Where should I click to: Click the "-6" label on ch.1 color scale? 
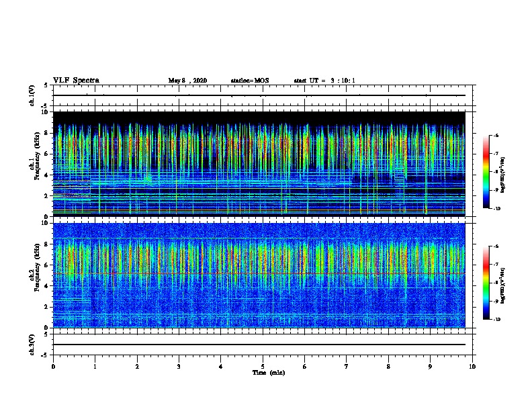[496, 136]
